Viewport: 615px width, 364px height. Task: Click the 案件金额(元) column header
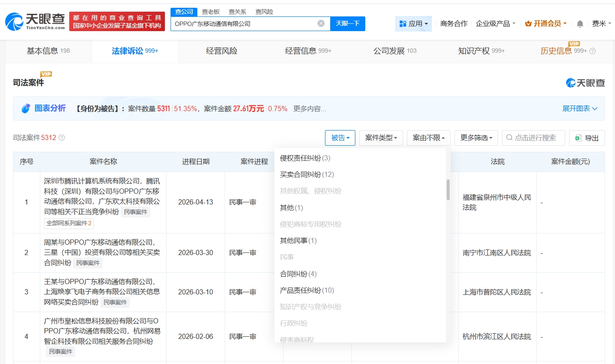pos(570,162)
